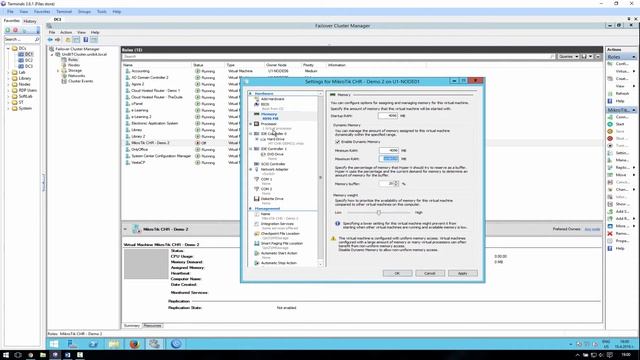
Task: Select DVD Drive icon under IDE Controller 1
Action: (263, 154)
